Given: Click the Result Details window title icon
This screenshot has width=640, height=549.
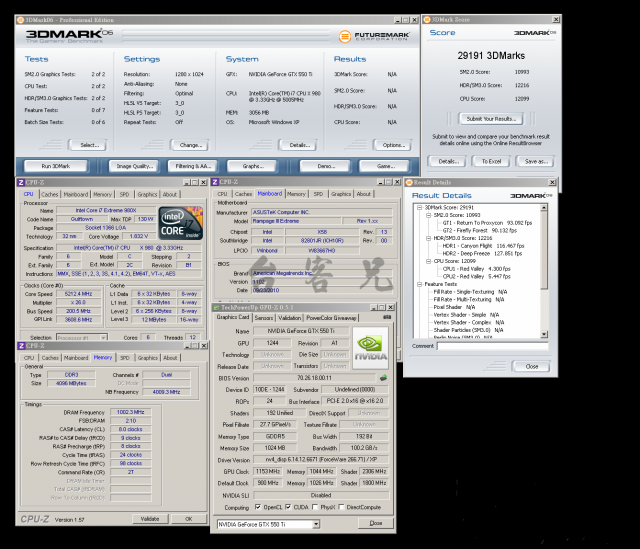Looking at the screenshot, I should click(409, 182).
